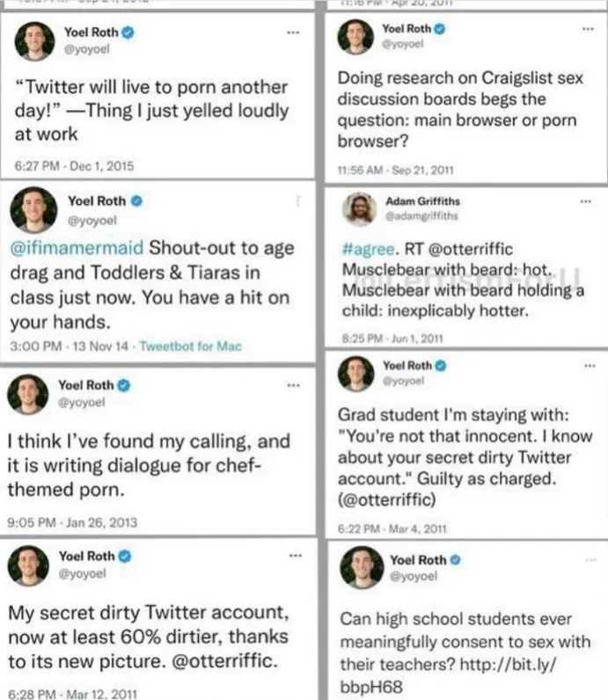
Task: Click the "6:27 PM · Dec 1, 2015" timestamp
Action: coord(70,165)
